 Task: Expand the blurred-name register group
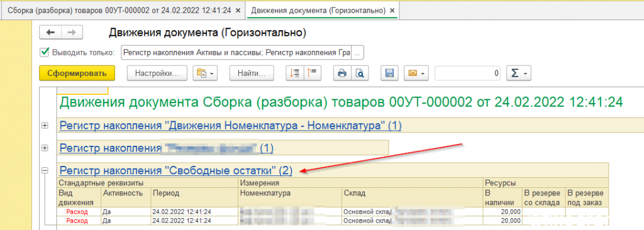[45, 148]
